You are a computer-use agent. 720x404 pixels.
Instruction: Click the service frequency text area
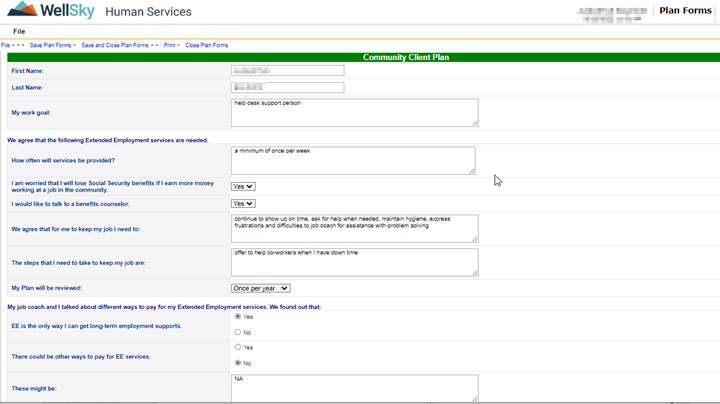[x=353, y=160]
